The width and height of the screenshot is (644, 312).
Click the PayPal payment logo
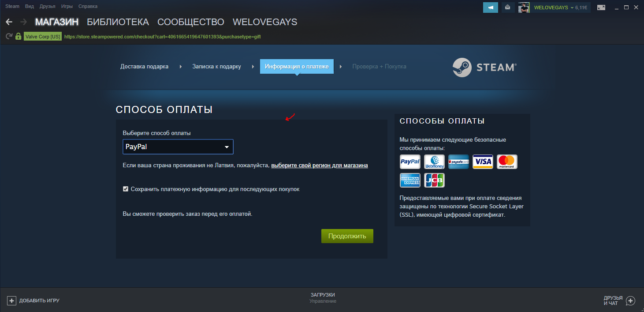[410, 162]
